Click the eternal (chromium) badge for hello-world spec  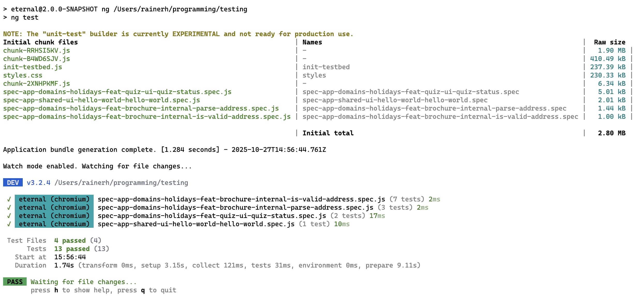click(54, 224)
